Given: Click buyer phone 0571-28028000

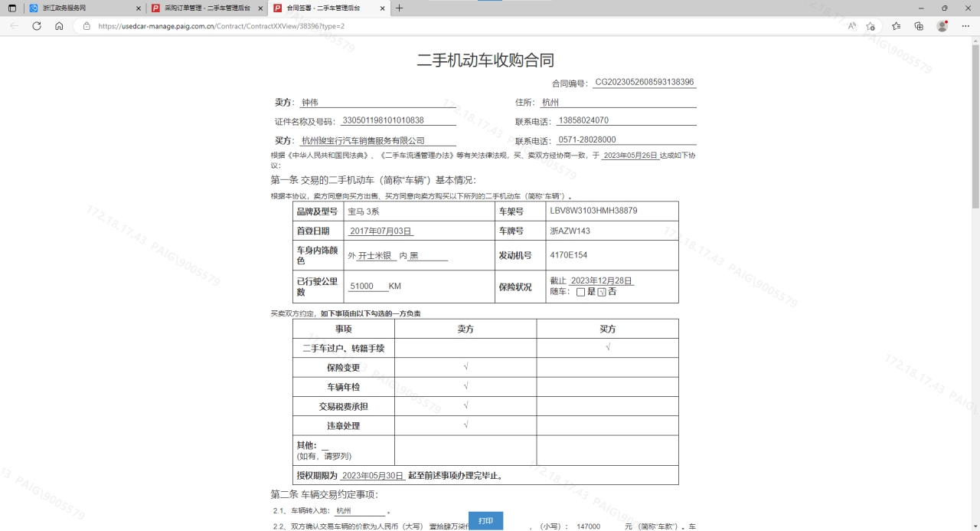Looking at the screenshot, I should (587, 140).
